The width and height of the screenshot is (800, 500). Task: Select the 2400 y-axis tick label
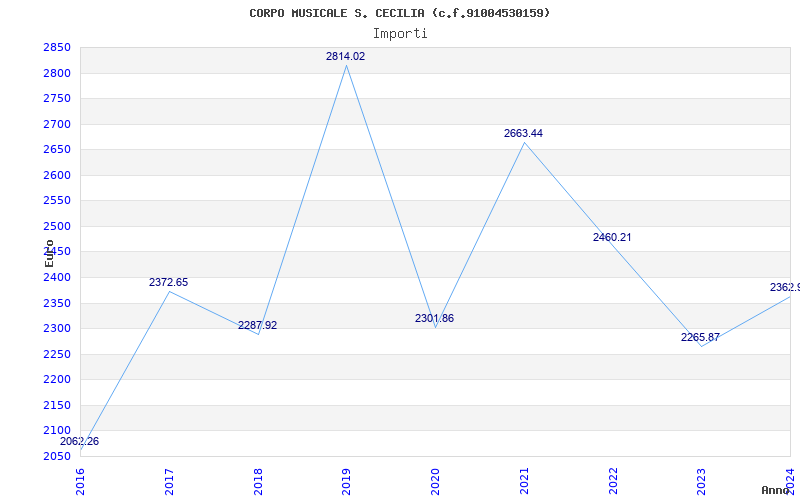click(57, 278)
